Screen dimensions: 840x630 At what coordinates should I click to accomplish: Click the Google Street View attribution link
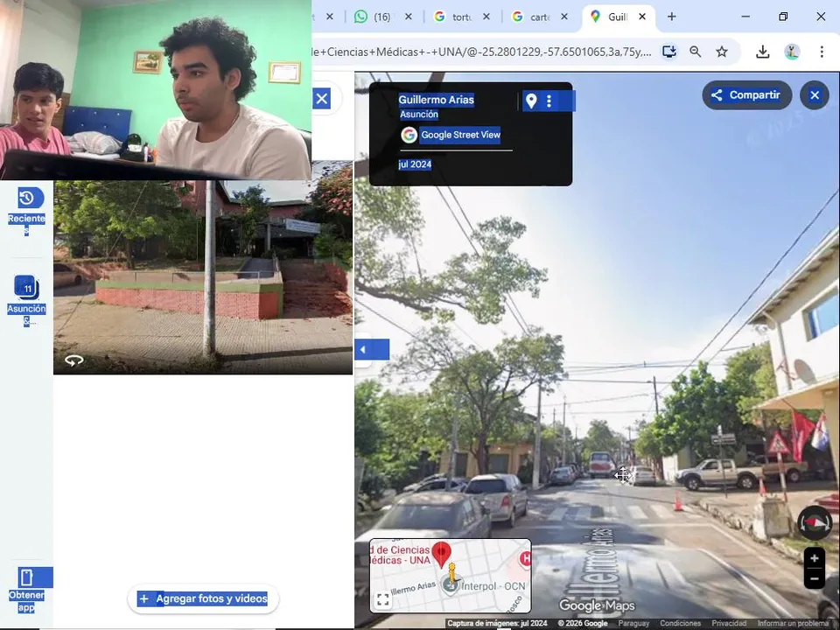pos(460,135)
